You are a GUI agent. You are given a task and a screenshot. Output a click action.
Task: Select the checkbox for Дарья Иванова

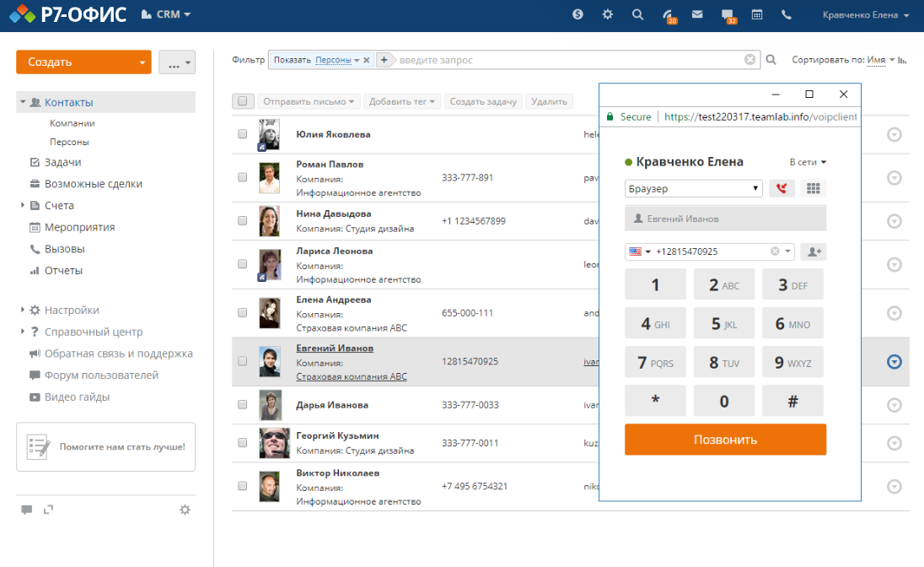pyautogui.click(x=243, y=405)
